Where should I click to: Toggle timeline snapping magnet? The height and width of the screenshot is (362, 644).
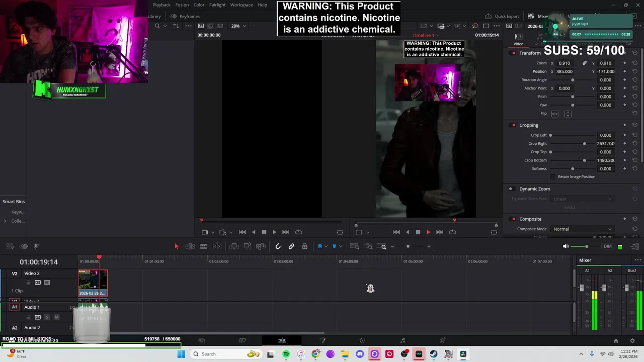tap(278, 246)
